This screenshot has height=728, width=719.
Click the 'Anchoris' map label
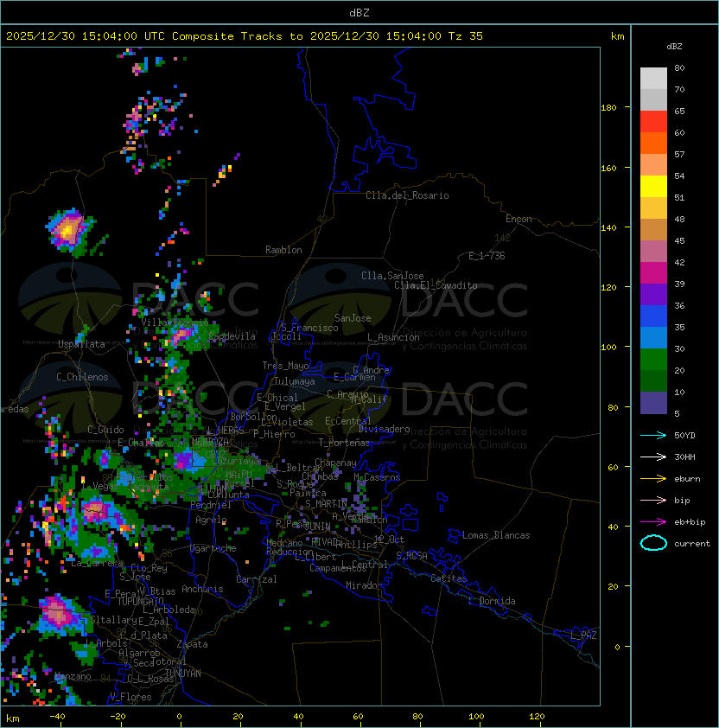[202, 589]
